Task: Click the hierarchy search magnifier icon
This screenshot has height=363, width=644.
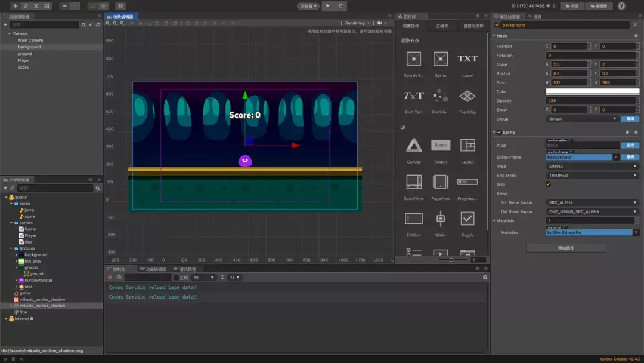Action: [83, 24]
